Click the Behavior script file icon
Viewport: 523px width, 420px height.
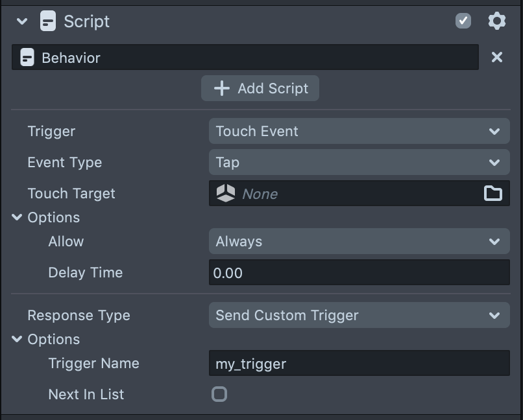coord(27,58)
